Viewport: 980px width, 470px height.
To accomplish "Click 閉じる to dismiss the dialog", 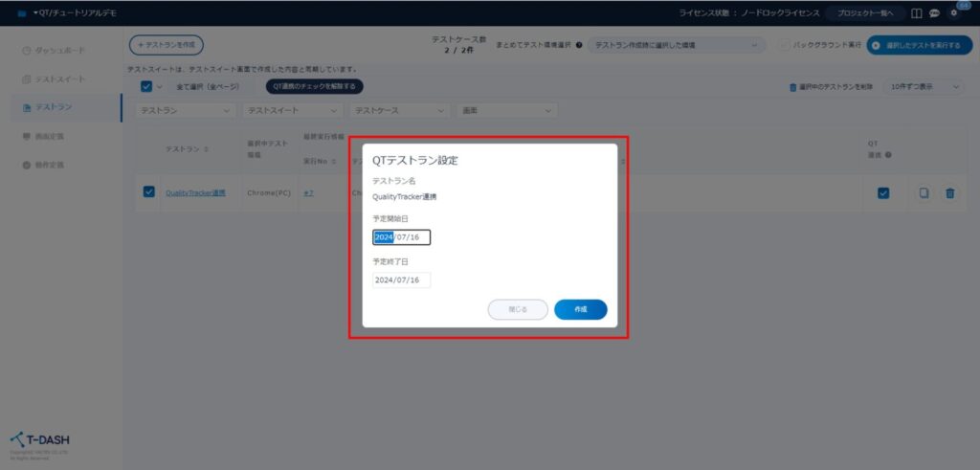I will [x=518, y=309].
